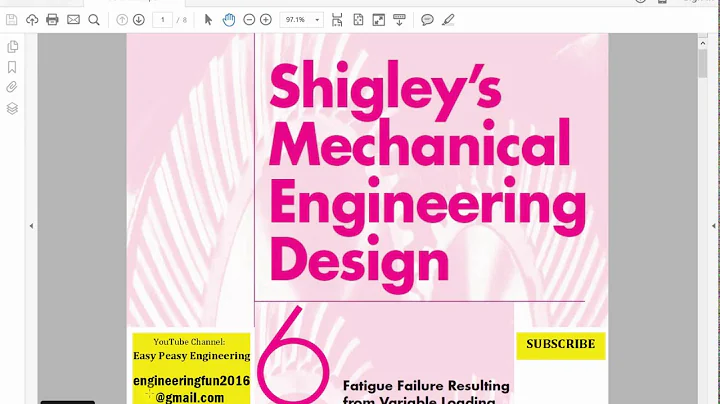The image size is (720, 404).
Task: Choose the Selection arrow tool
Action: point(208,20)
